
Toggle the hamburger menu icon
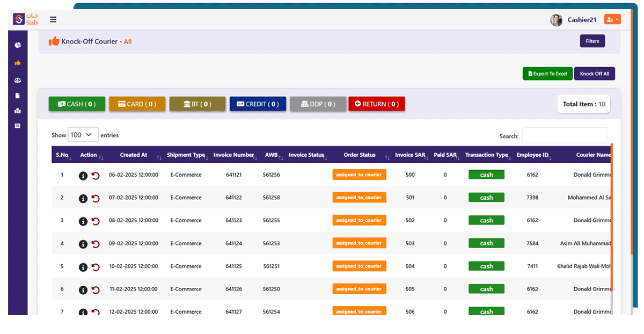[x=53, y=19]
